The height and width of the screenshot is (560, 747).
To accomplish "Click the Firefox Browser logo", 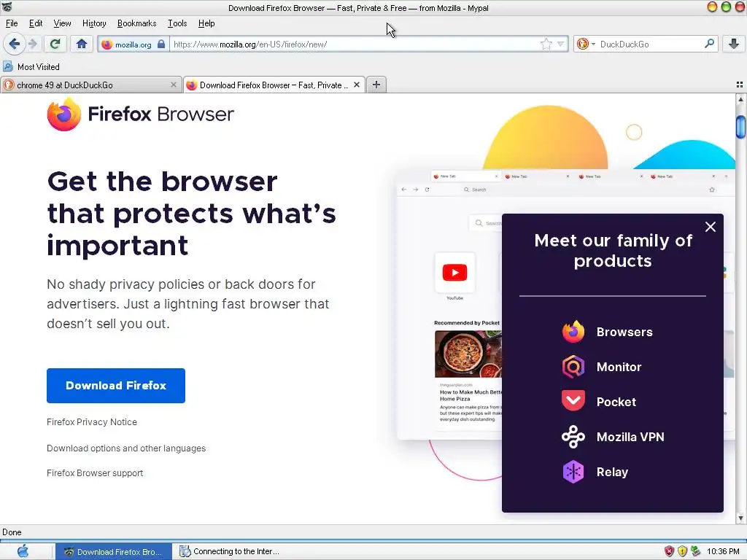I will click(x=141, y=114).
